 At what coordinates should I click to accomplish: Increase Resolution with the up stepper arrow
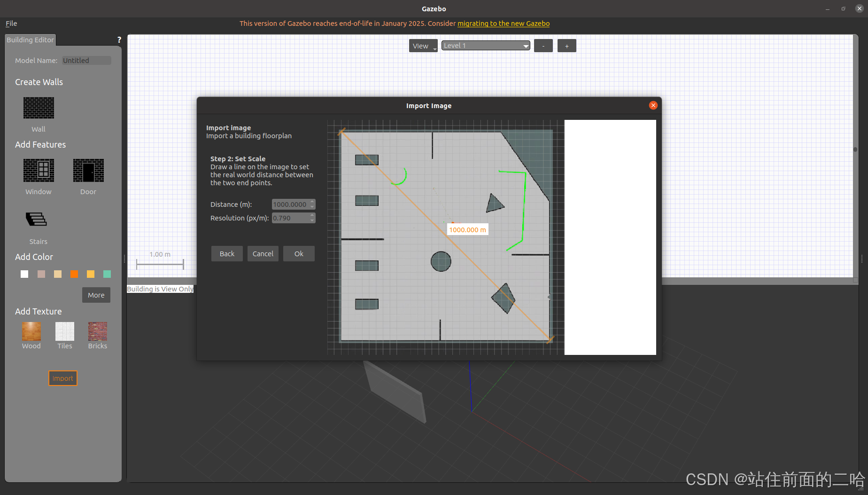pyautogui.click(x=312, y=215)
